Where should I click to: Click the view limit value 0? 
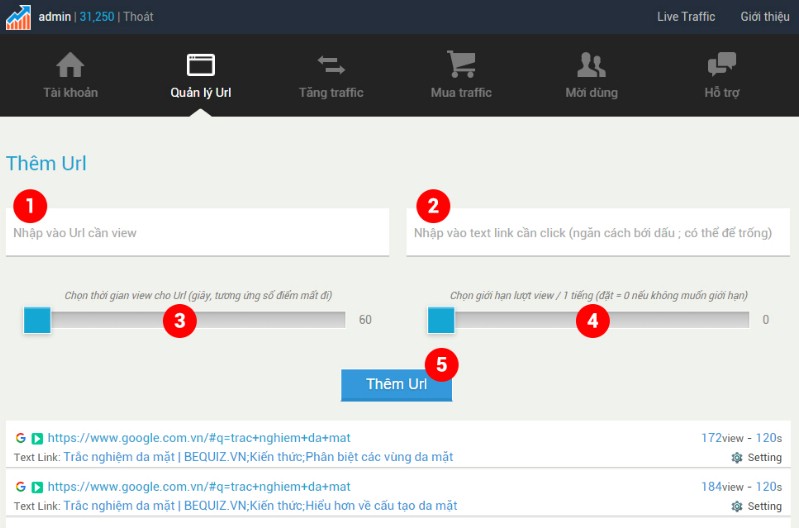[x=765, y=320]
